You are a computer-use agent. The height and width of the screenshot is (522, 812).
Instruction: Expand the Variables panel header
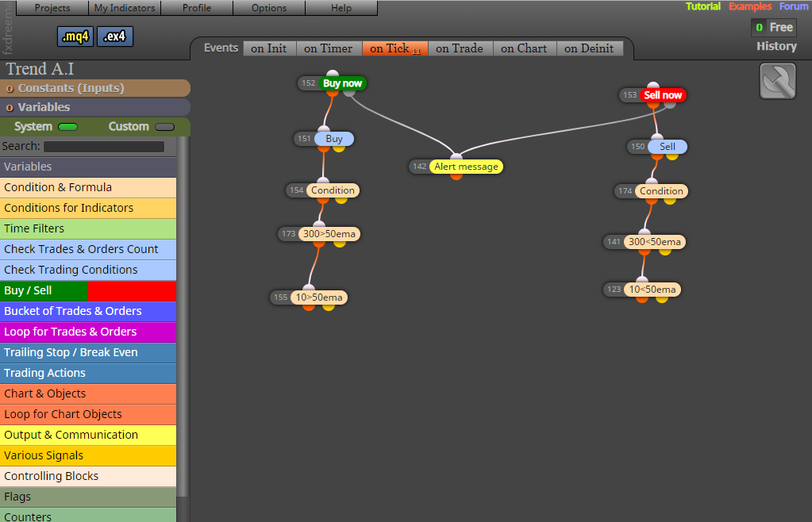coord(95,107)
